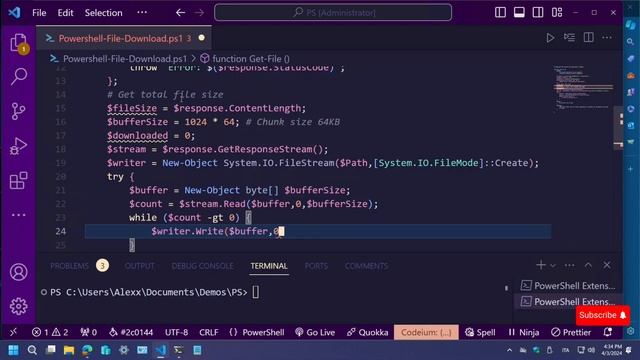
Task: Open the function Get-File breadcrumb dropdown
Action: [x=251, y=59]
